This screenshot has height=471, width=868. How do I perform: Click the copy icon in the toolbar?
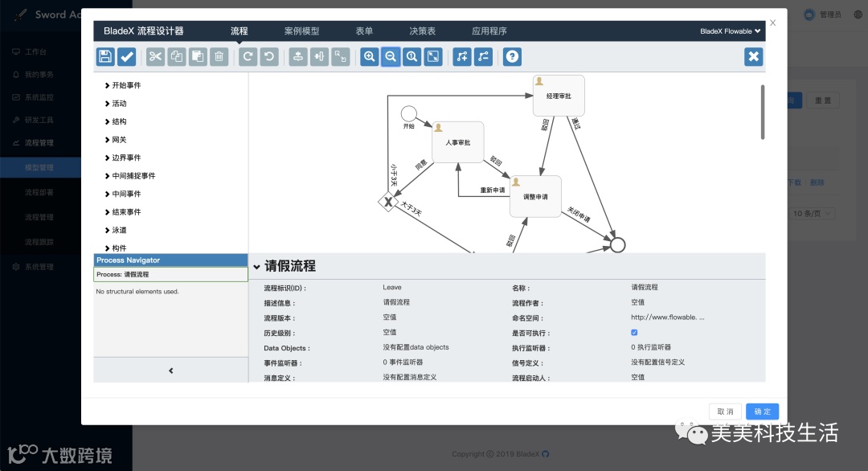coord(177,56)
